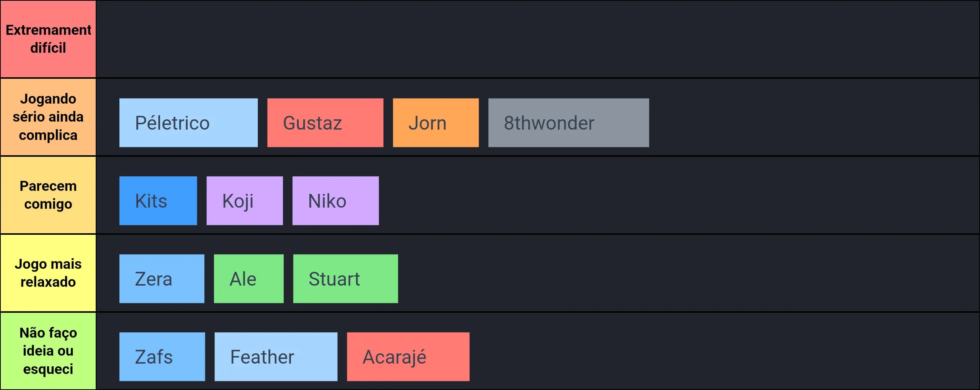Click the Extremament difícil tier label
This screenshot has width=980, height=390.
click(x=48, y=39)
